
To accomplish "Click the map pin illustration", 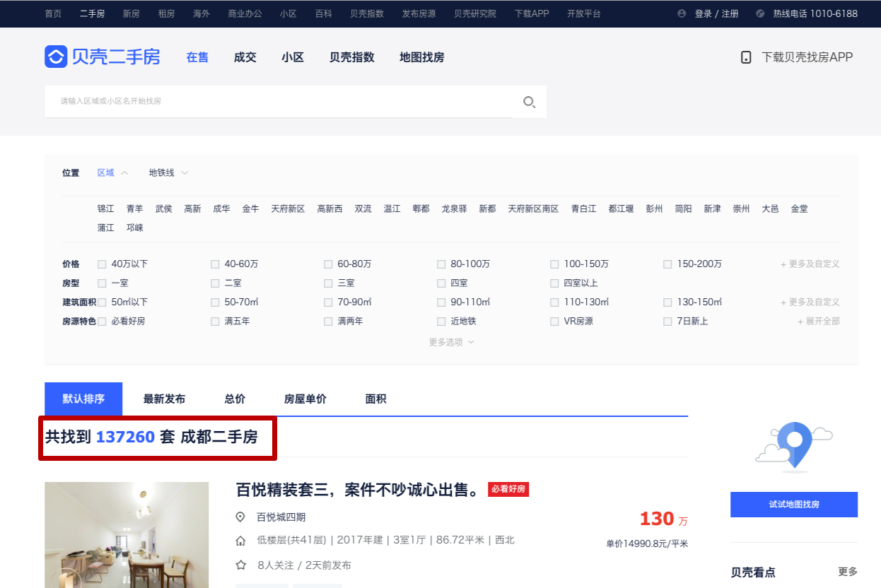I will click(x=794, y=447).
